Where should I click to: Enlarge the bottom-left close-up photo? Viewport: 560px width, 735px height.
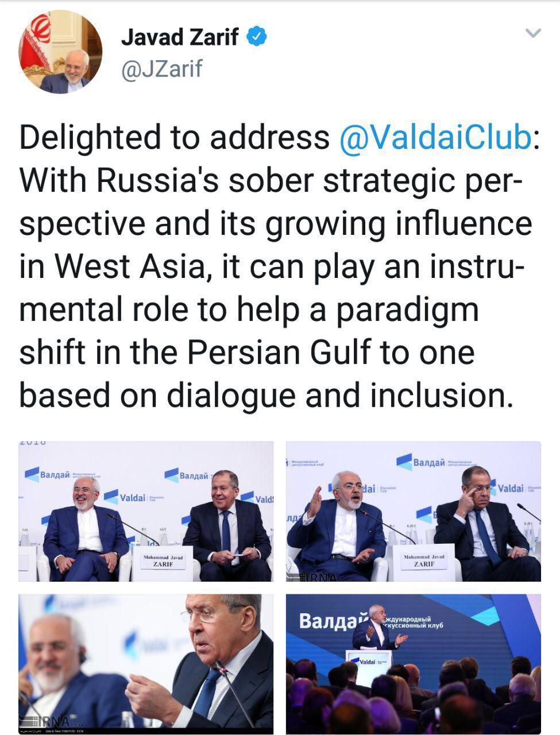[x=146, y=664]
